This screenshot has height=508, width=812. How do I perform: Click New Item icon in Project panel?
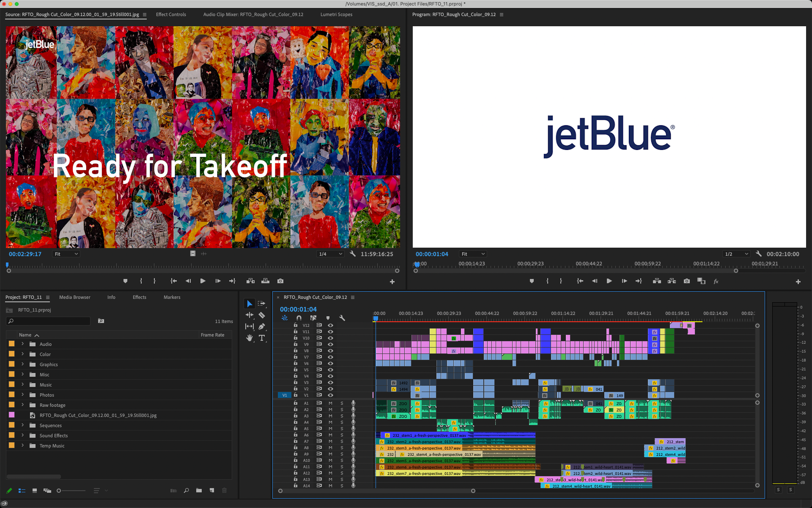(x=212, y=491)
